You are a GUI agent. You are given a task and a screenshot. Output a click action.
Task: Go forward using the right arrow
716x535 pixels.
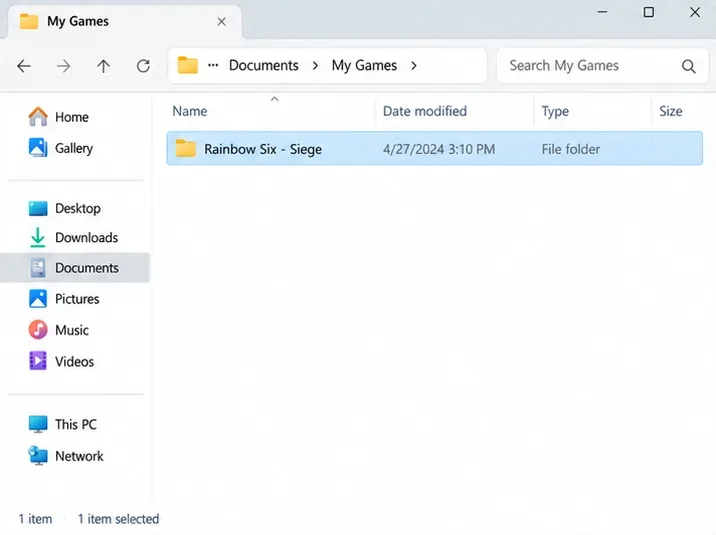(63, 66)
